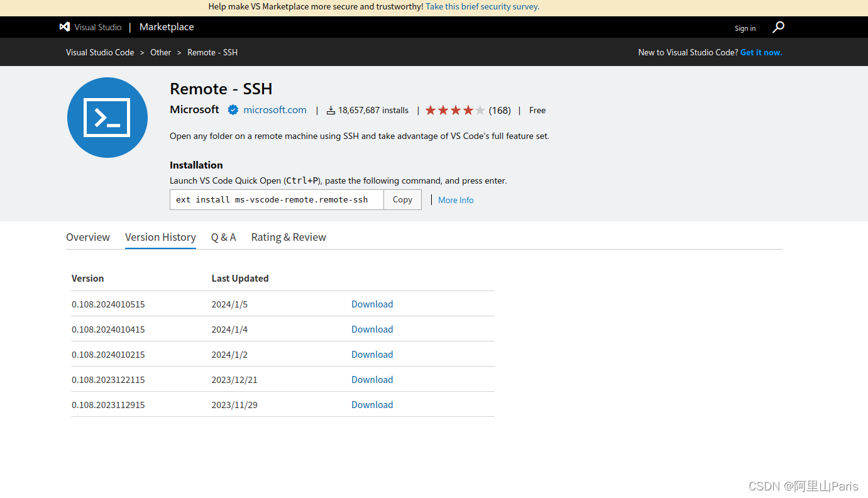Viewport: 868px width, 498px height.
Task: Click the Version column header
Action: click(87, 278)
